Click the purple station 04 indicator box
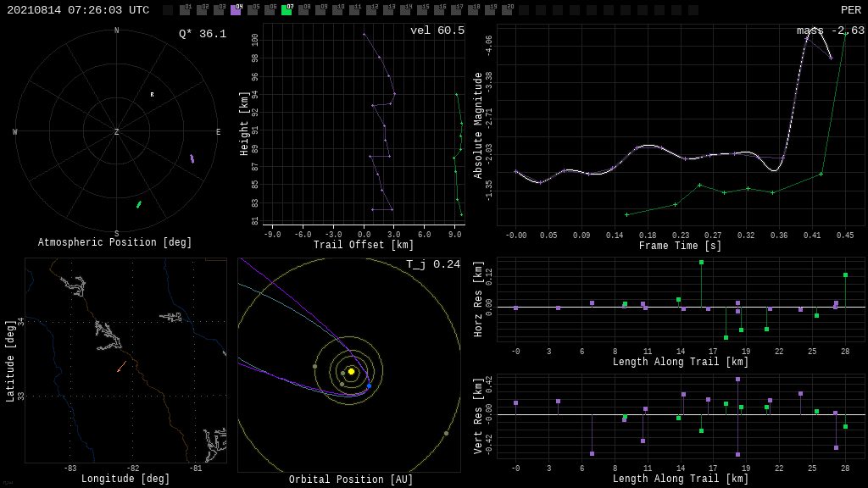Image resolution: width=868 pixels, height=488 pixels. [236, 10]
